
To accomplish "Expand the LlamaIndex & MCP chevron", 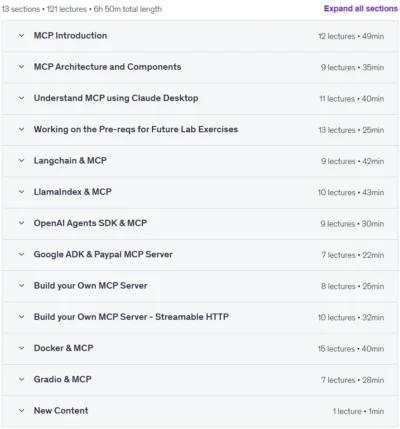I will point(21,192).
